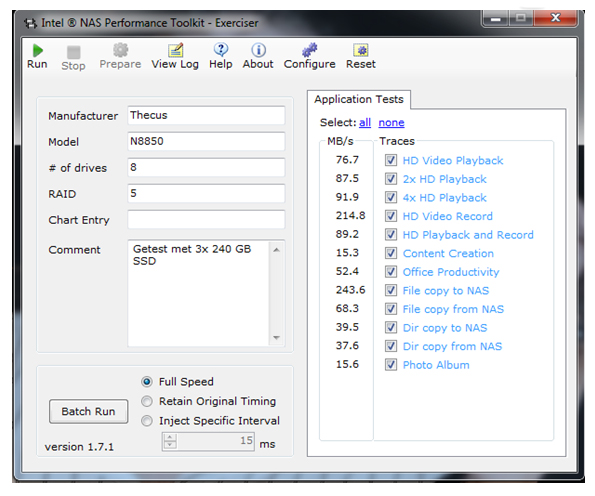Click the 76.7 MB/s result value
The image size is (595, 496).
tap(347, 160)
